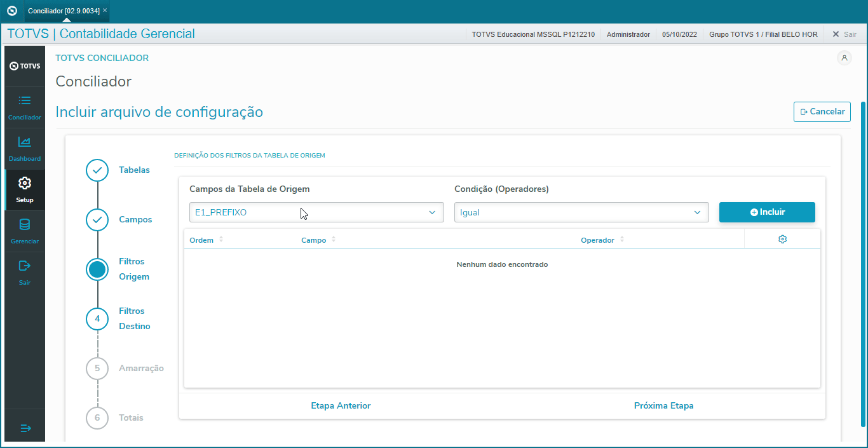Select step 5 Amarração circle
Viewport: 868px width, 448px height.
click(97, 369)
